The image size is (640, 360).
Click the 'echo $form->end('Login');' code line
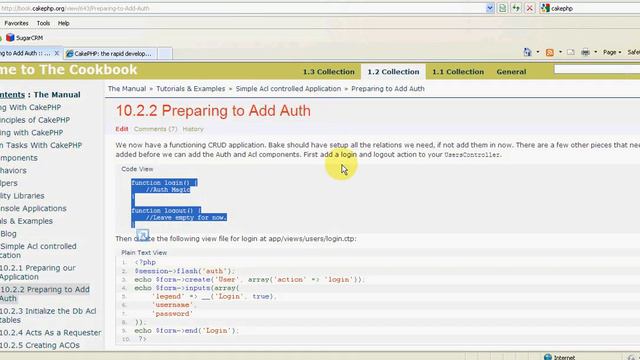click(x=187, y=331)
